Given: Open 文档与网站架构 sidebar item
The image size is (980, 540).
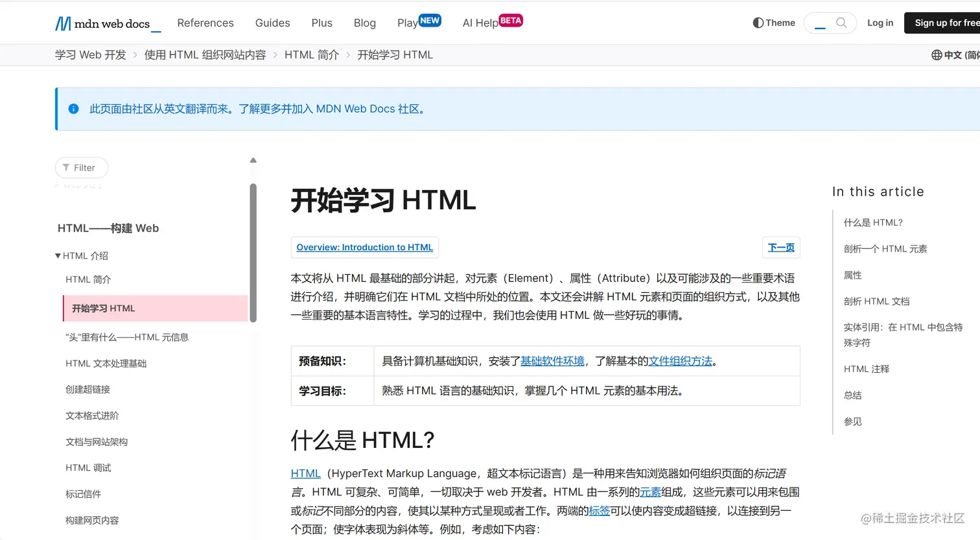Looking at the screenshot, I should tap(97, 441).
